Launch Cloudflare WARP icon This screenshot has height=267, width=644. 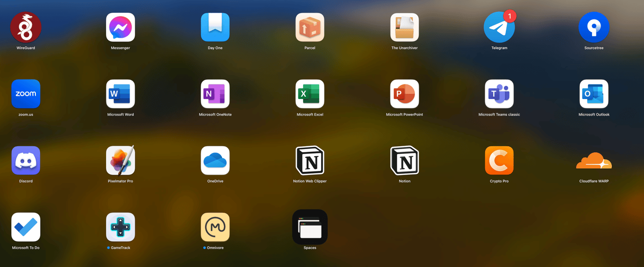click(x=594, y=161)
